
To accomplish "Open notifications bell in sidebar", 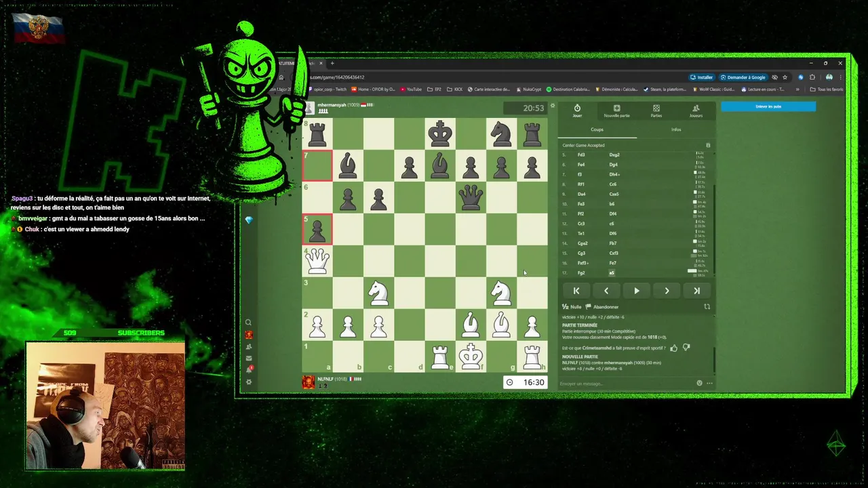I will pyautogui.click(x=249, y=369).
